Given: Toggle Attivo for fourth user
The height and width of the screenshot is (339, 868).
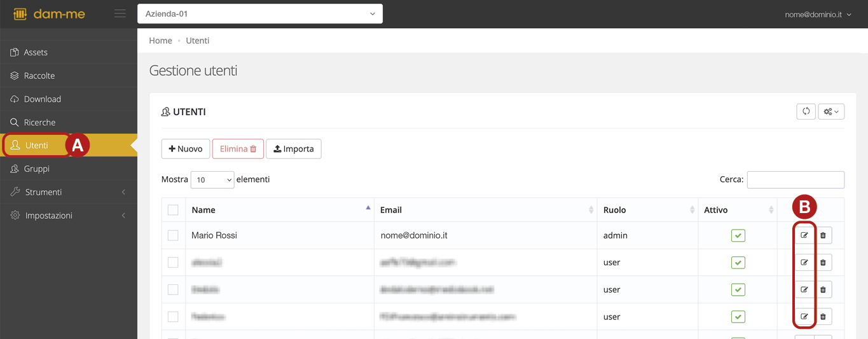Looking at the screenshot, I should (x=738, y=317).
